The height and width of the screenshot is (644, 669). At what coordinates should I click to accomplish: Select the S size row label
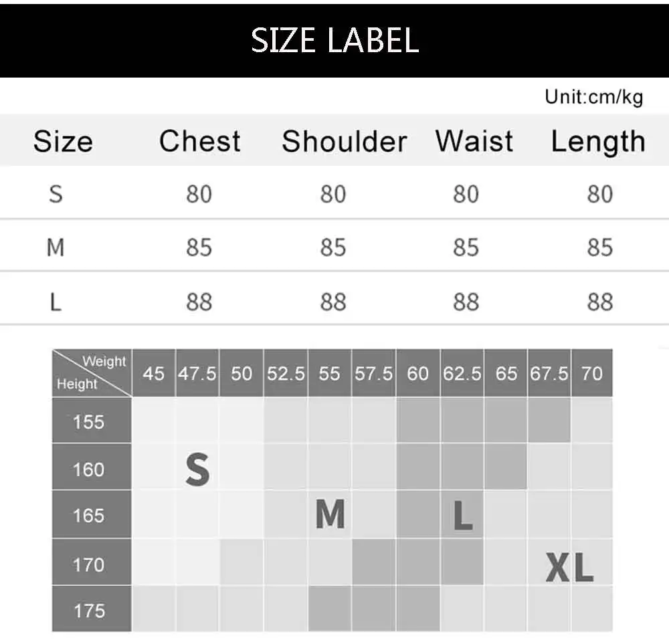56,194
